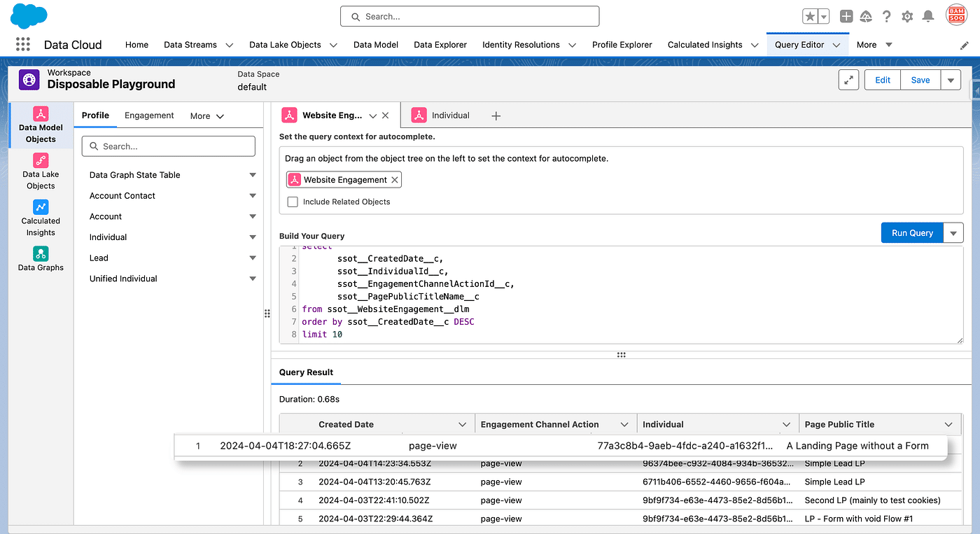The width and height of the screenshot is (980, 534).
Task: Open Data Graphs sidebar icon
Action: (41, 258)
